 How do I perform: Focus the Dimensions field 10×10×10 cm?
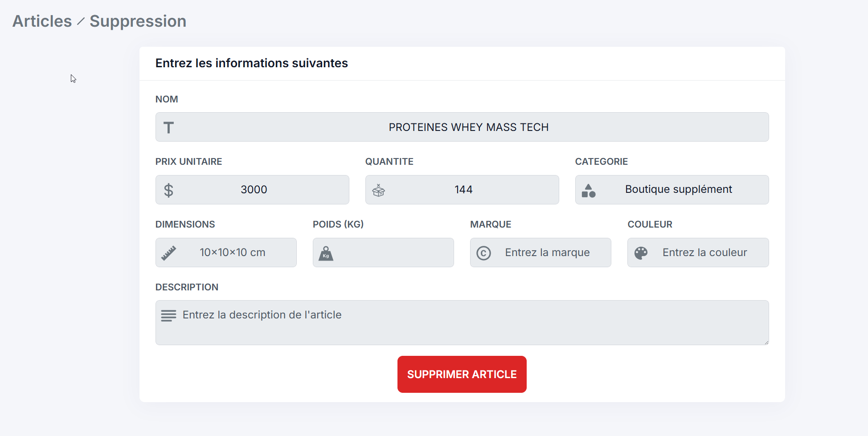(x=226, y=253)
